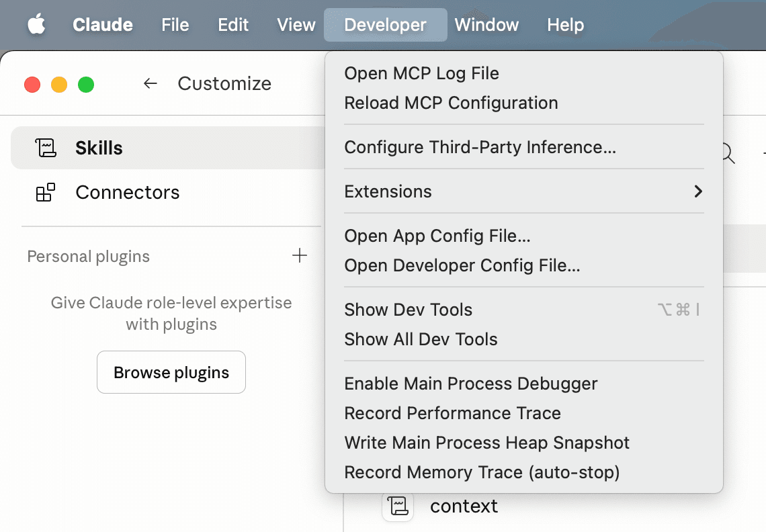Expand the Extensions submenu arrow
The height and width of the screenshot is (532, 766).
698,191
